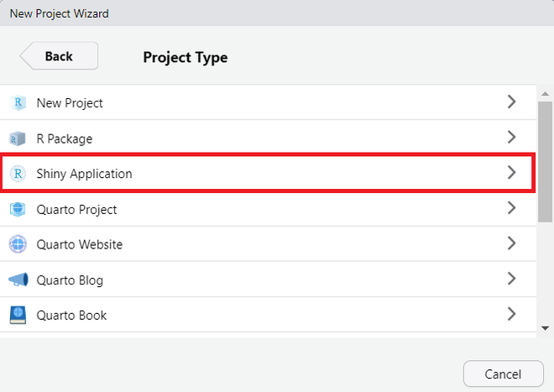The width and height of the screenshot is (554, 392).
Task: Click the scrollbar down arrow
Action: point(545,328)
